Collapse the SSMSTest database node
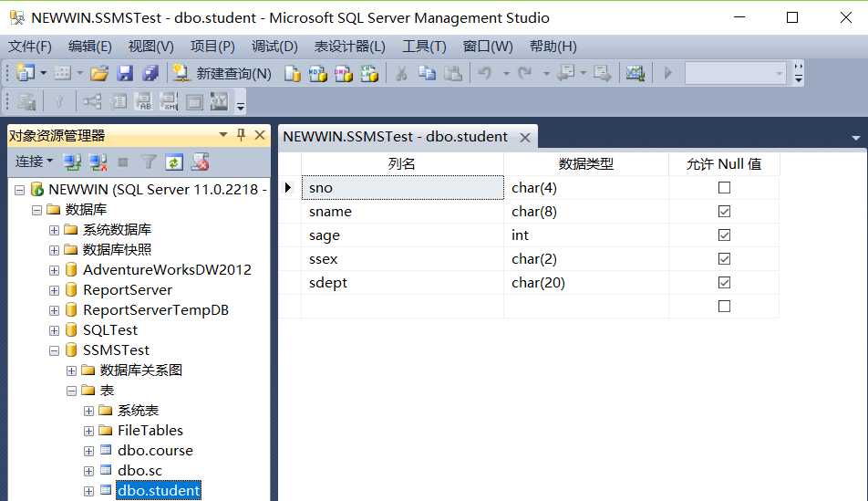This screenshot has height=501, width=868. pos(54,350)
